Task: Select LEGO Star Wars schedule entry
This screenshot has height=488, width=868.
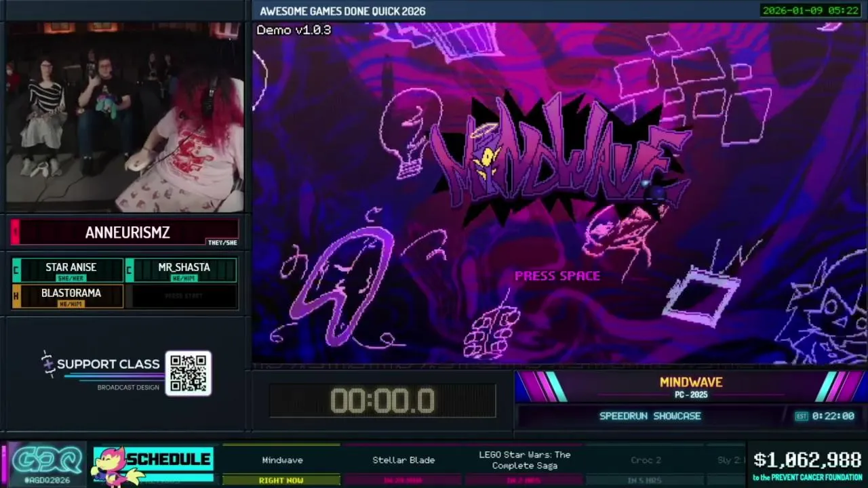Action: coord(525,460)
